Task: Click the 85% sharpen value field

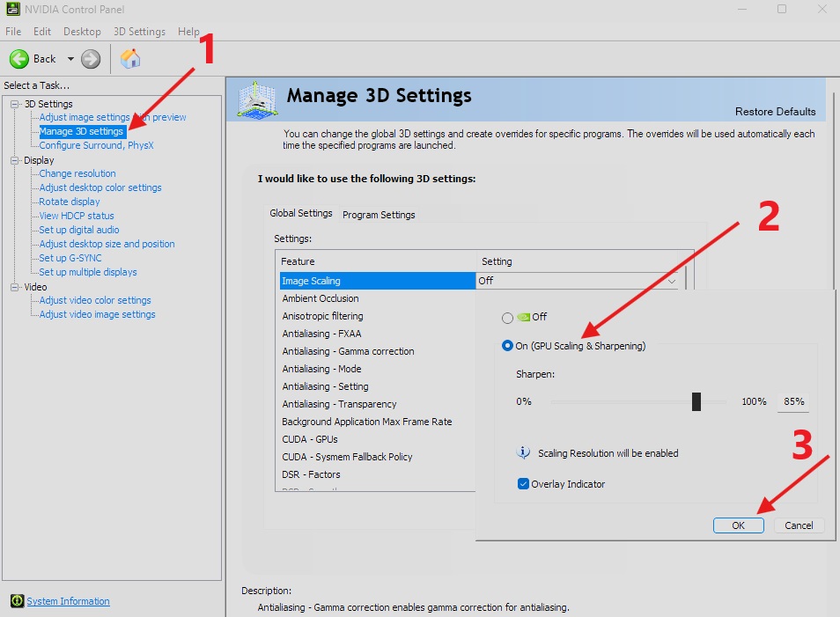Action: (793, 401)
